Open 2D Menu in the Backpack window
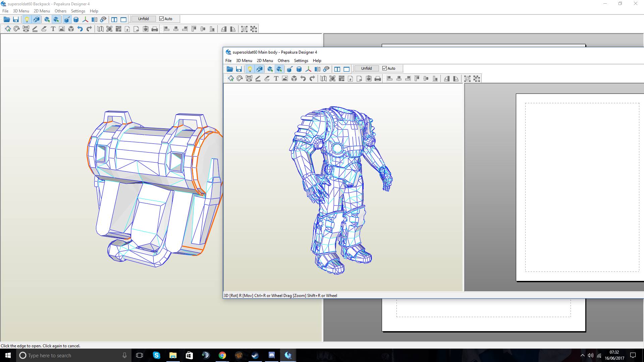 [42, 11]
